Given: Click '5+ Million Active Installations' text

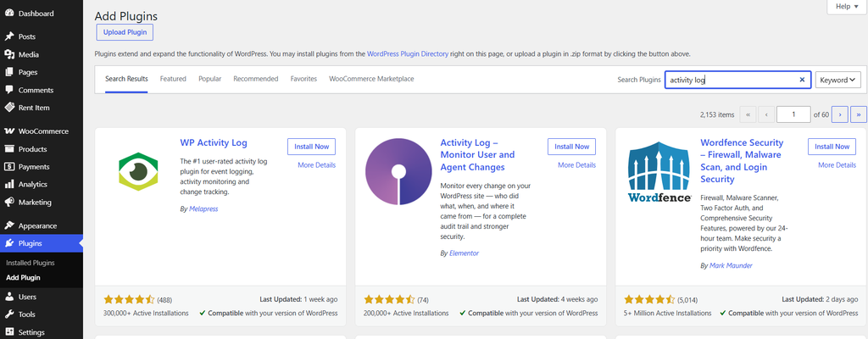Looking at the screenshot, I should (x=668, y=313).
